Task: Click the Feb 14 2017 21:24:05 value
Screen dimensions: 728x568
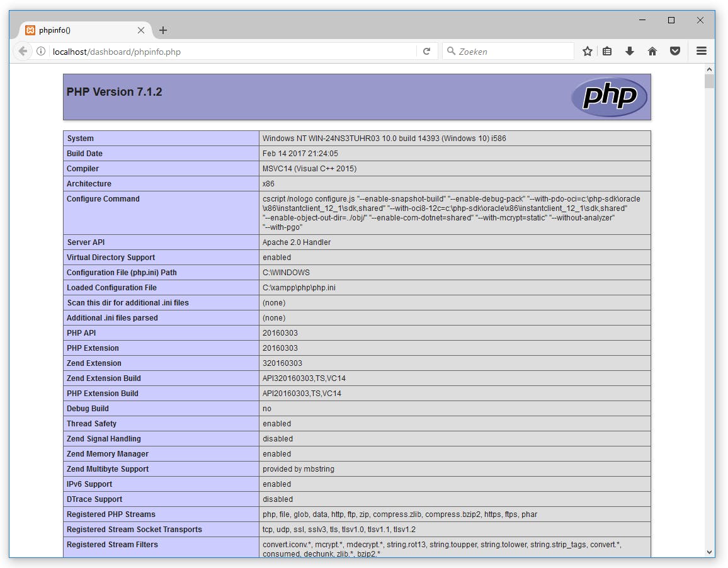Action: [300, 153]
